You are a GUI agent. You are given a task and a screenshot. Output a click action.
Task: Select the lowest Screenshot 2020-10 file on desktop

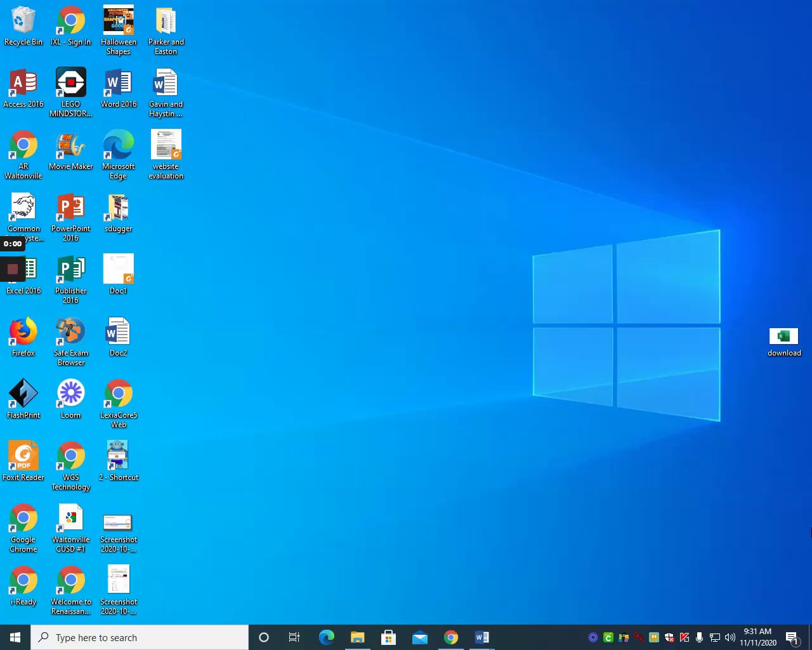coord(119,590)
